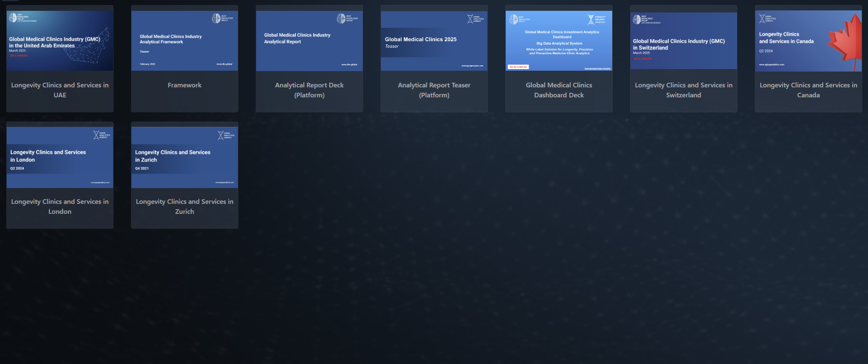Viewport: 868px width, 364px height.
Task: Click the red Strictly Confidential badge on Dashboard cover
Action: click(518, 67)
